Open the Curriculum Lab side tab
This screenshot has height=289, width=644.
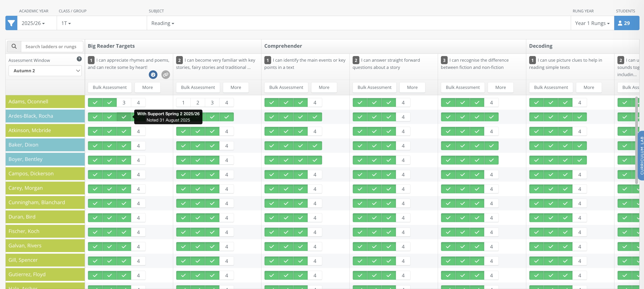(x=641, y=156)
